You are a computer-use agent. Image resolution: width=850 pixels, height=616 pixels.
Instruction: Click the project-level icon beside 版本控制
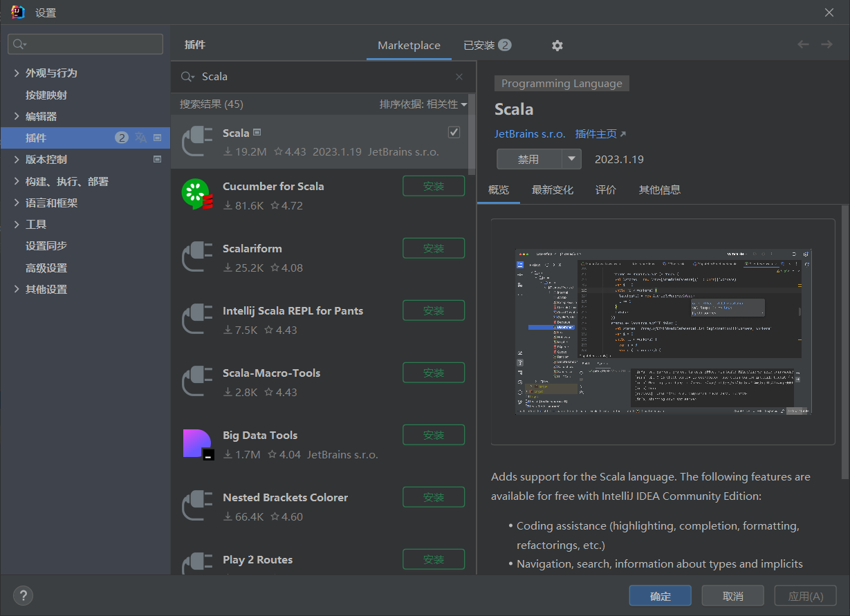[x=157, y=160]
